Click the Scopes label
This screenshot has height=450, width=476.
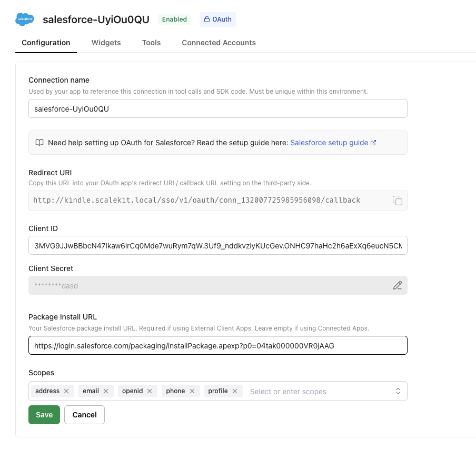(x=41, y=373)
